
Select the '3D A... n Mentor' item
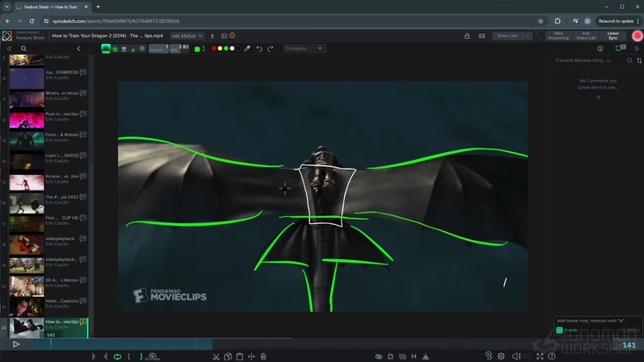pos(48,286)
